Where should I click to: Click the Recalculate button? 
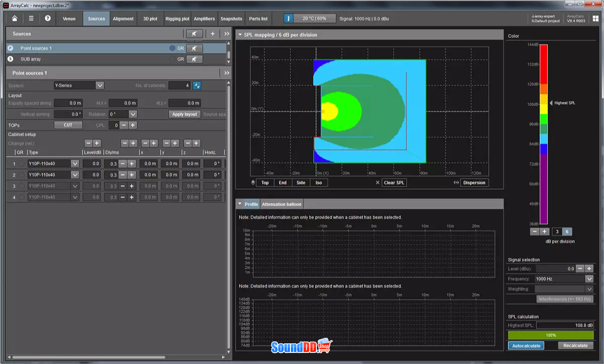coord(575,346)
